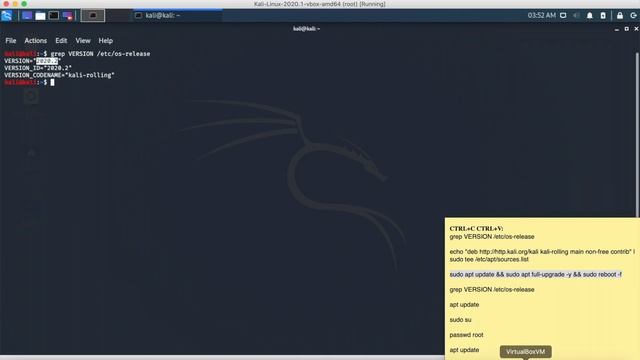The width and height of the screenshot is (640, 360).
Task: Open the file manager icon in the Kali panel
Action: point(40,16)
